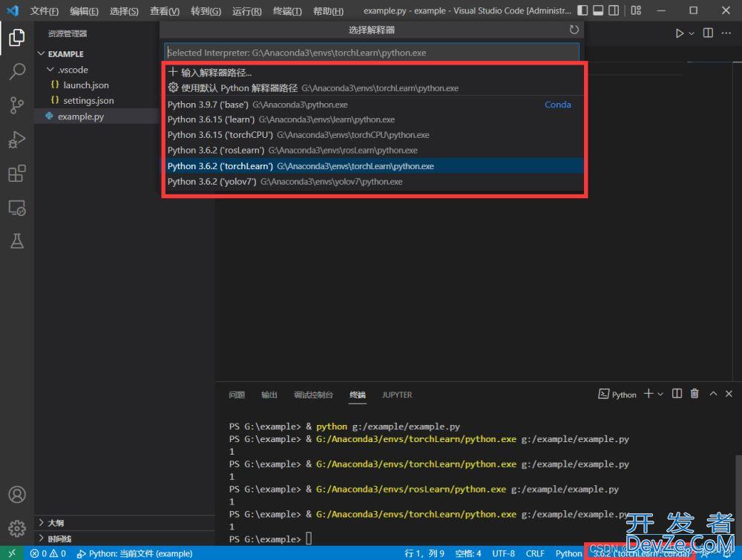Open run options dropdown beside play button
Viewport: 742px width, 560px height.
pyautogui.click(x=692, y=33)
